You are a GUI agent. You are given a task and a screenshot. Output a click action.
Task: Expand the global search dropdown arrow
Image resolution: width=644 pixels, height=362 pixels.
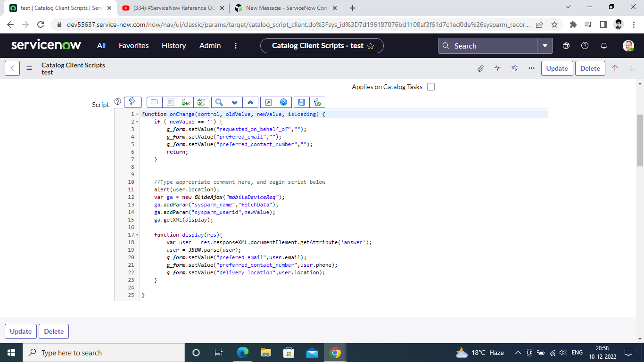[545, 46]
